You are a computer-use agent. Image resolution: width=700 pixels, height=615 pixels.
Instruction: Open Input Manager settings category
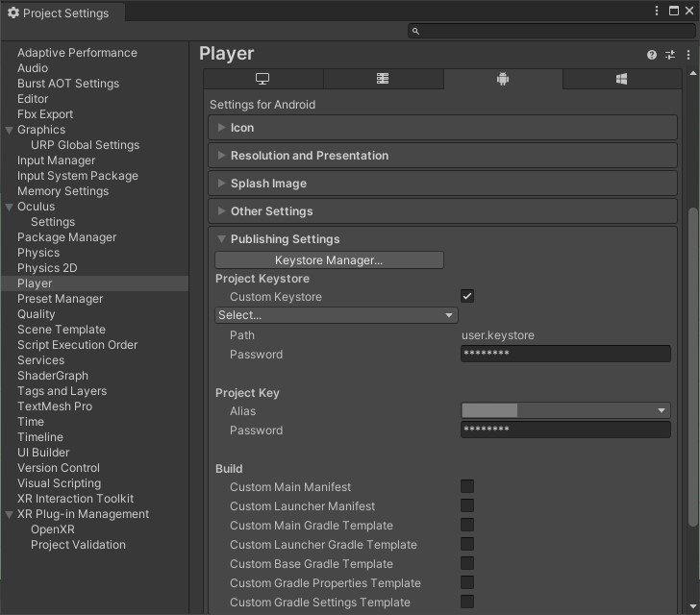(x=56, y=160)
